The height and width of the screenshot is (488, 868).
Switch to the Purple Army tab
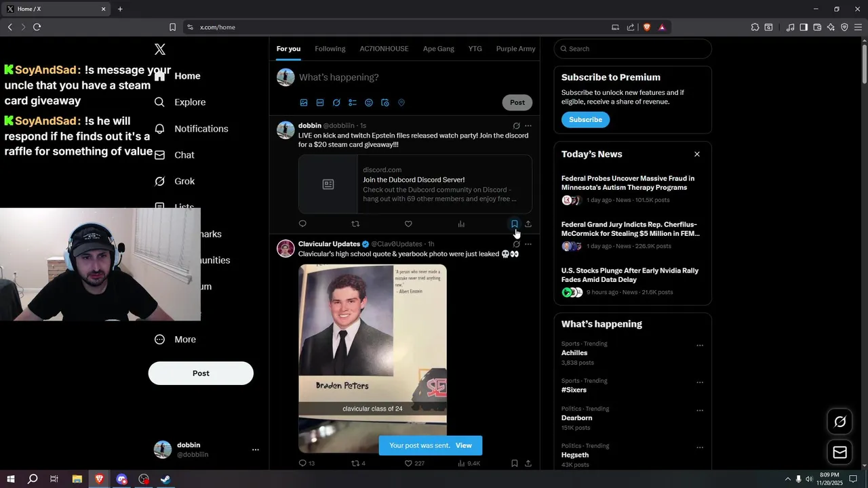516,49
